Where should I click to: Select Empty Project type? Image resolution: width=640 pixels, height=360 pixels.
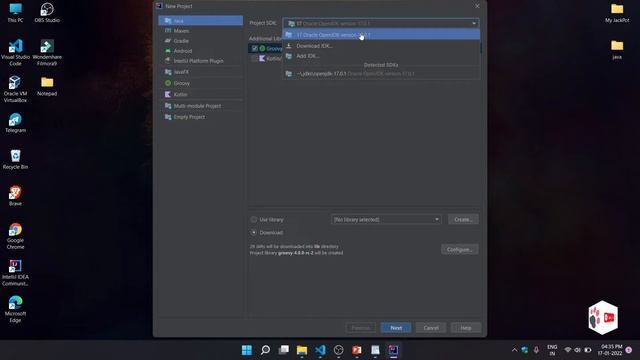tap(200, 117)
